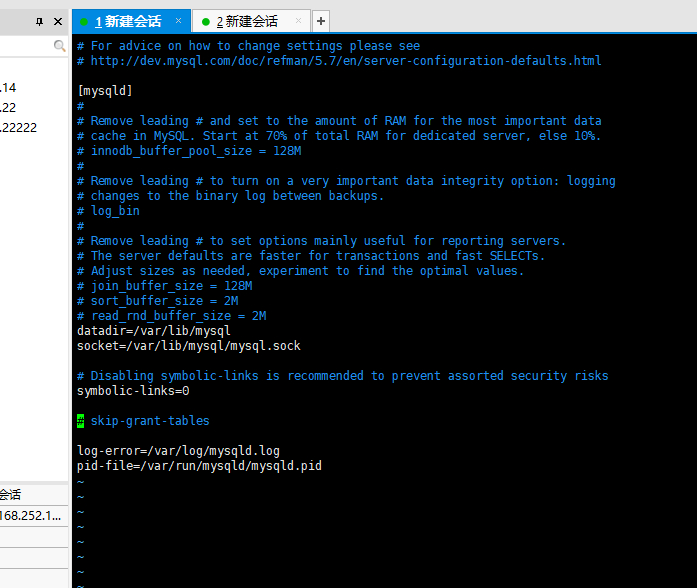Click the green cursor on the # character

coord(80,420)
